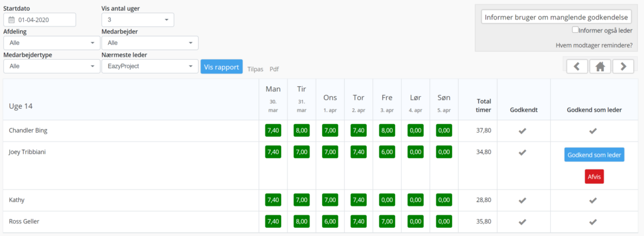The width and height of the screenshot is (644, 236).
Task: Enable the Informer også leder checkbox
Action: (575, 30)
